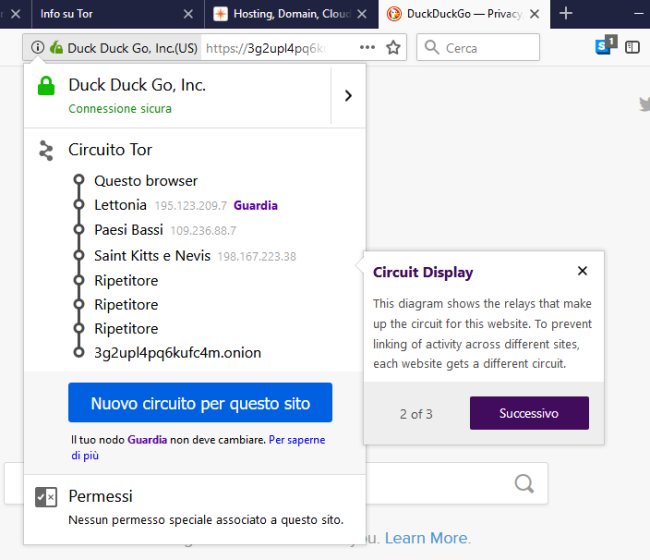Switch to the Hosting, Domain, Cloud tab

291,14
